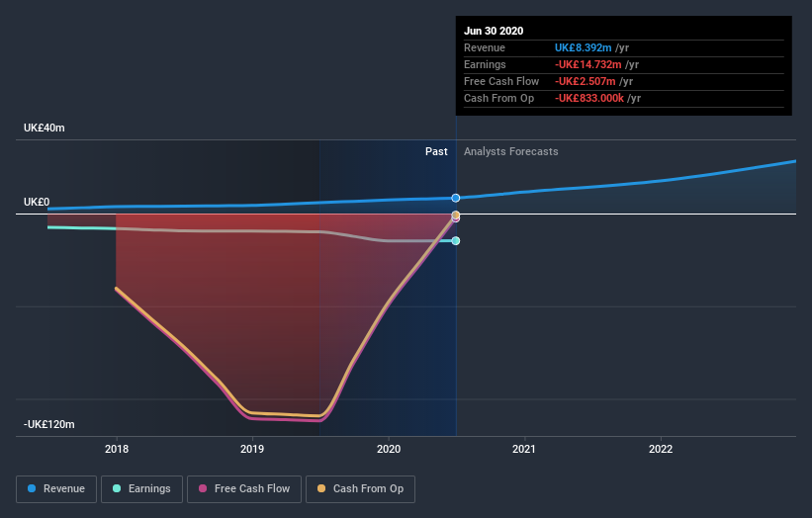Viewport: 812px width, 518px height.
Task: Click the 2019 x-axis label
Action: click(x=252, y=449)
